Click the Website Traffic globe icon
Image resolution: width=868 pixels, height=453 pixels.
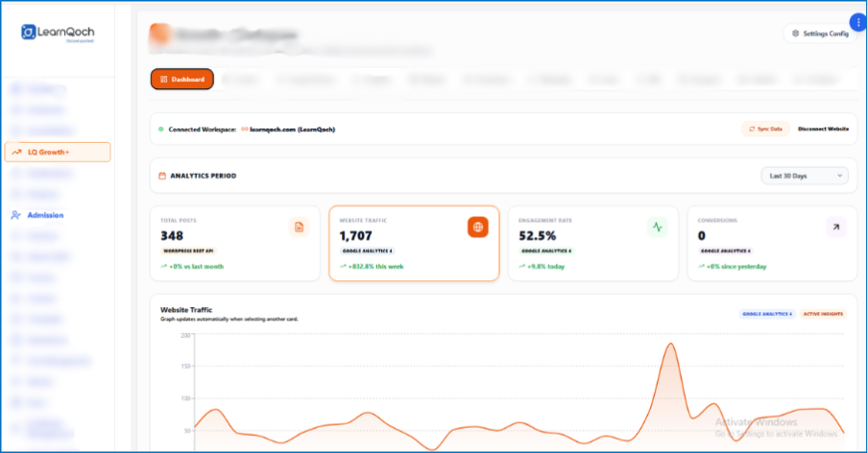478,227
